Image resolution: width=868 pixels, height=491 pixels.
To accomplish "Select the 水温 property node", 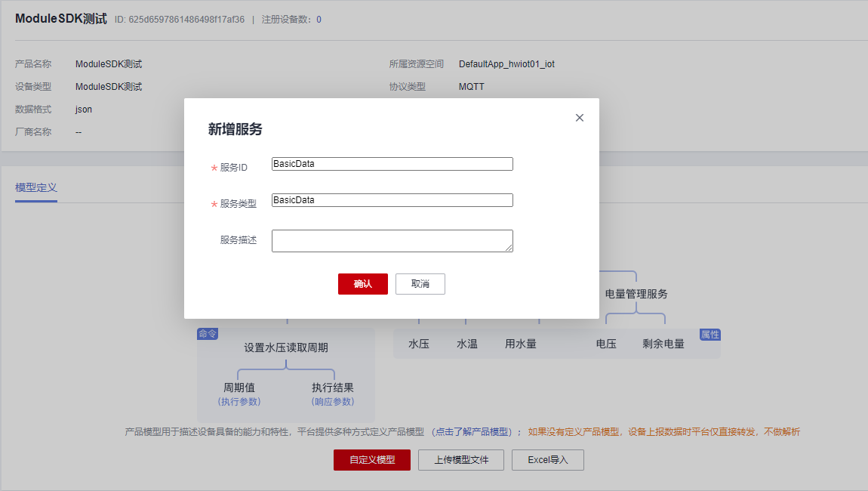I will (x=466, y=343).
